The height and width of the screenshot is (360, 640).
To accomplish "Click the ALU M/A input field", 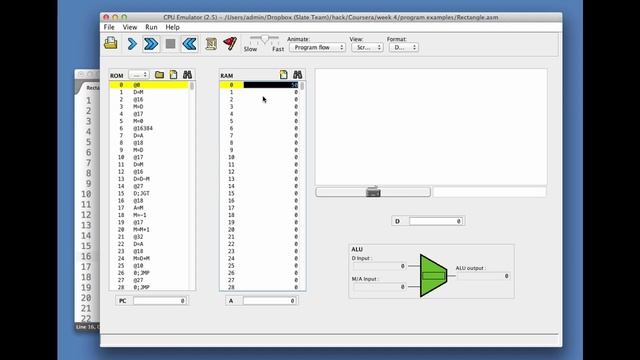I will (379, 287).
